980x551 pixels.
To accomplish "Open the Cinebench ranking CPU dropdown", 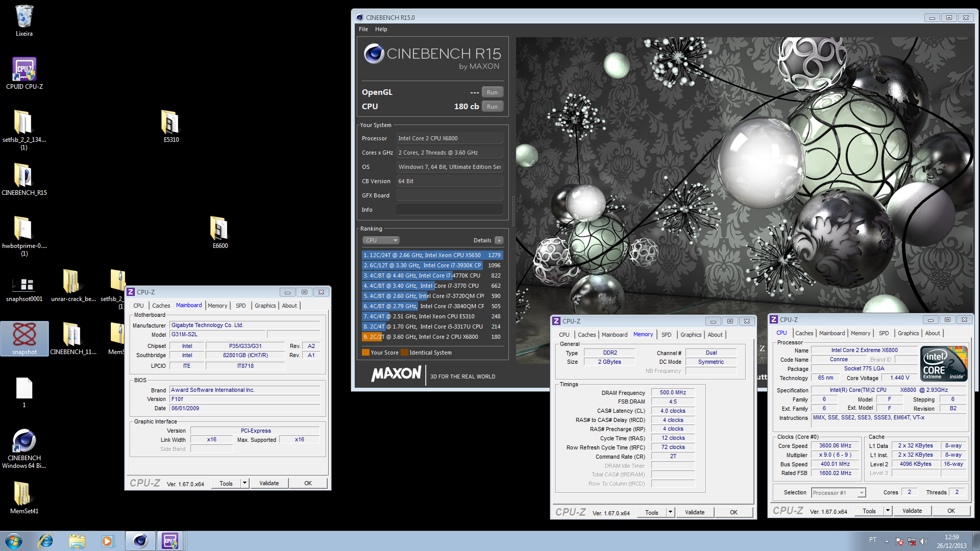I will click(381, 240).
